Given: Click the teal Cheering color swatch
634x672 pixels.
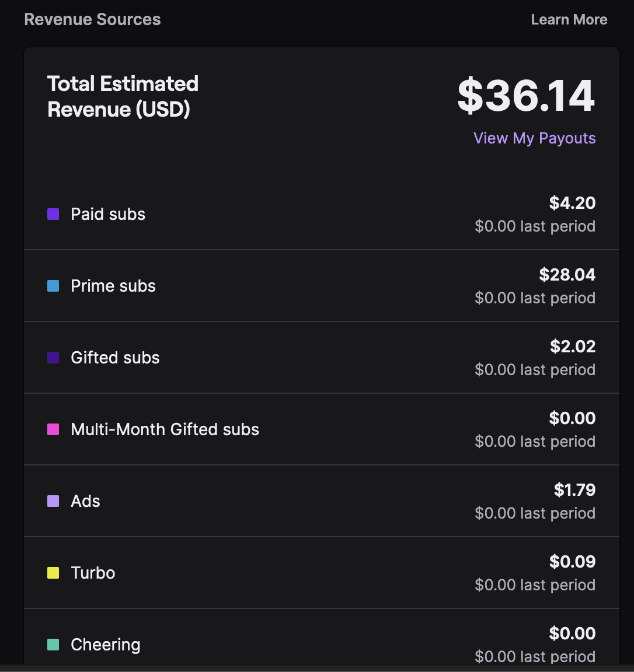Looking at the screenshot, I should point(53,644).
